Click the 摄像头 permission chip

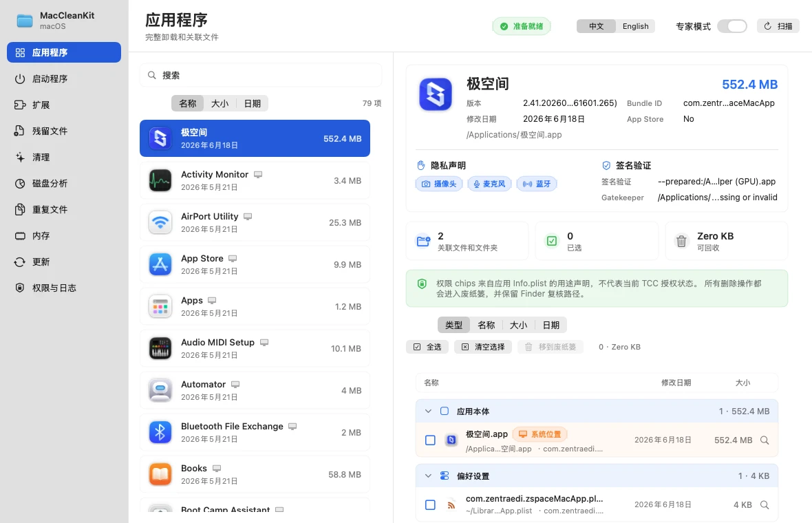click(x=439, y=184)
